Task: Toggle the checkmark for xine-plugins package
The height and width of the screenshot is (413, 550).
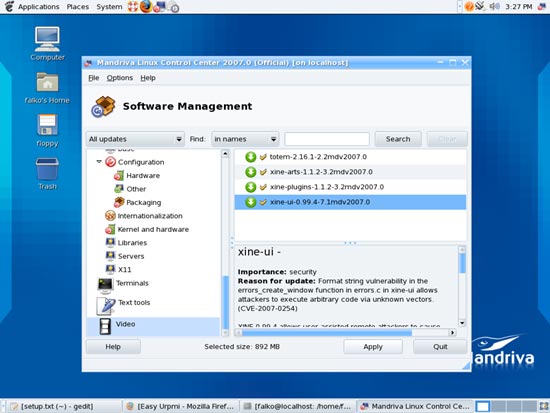Action: click(263, 187)
